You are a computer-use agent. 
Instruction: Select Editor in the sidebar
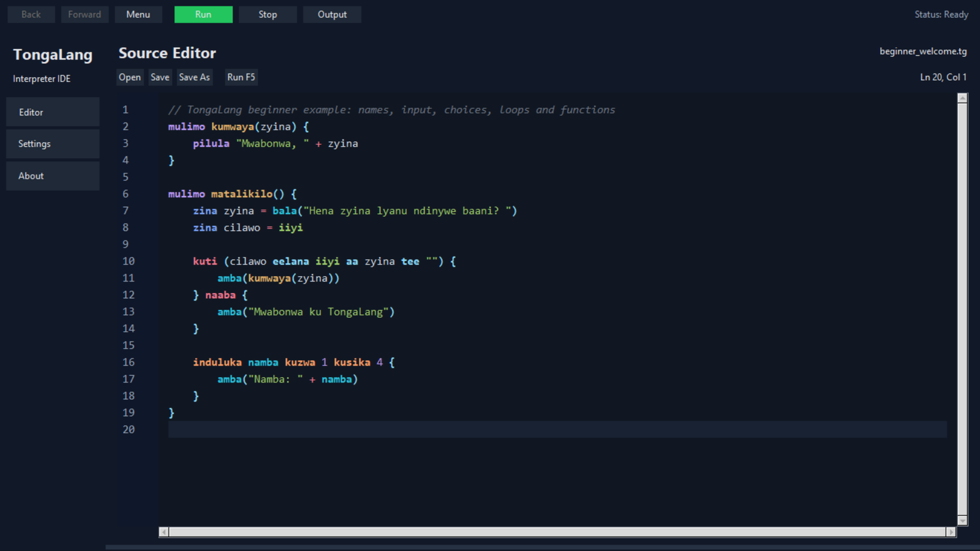53,112
